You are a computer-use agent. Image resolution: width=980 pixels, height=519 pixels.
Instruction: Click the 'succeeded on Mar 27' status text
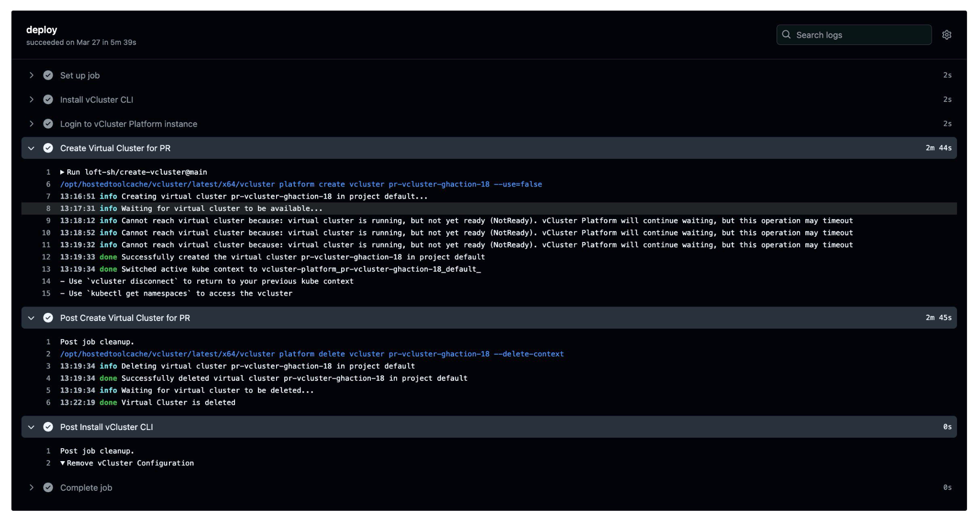coord(81,42)
